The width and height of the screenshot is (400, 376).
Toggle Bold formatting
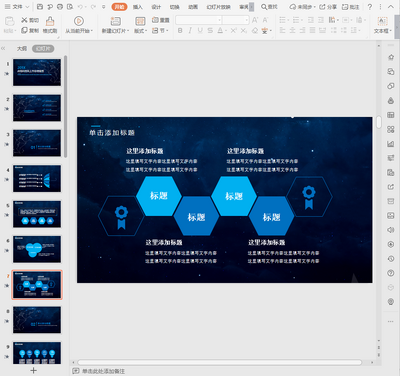point(180,31)
